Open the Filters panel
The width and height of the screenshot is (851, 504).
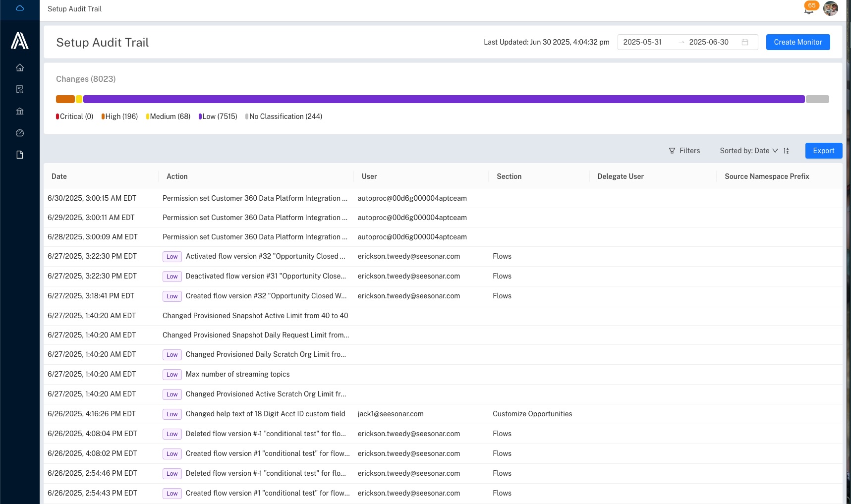pos(684,151)
